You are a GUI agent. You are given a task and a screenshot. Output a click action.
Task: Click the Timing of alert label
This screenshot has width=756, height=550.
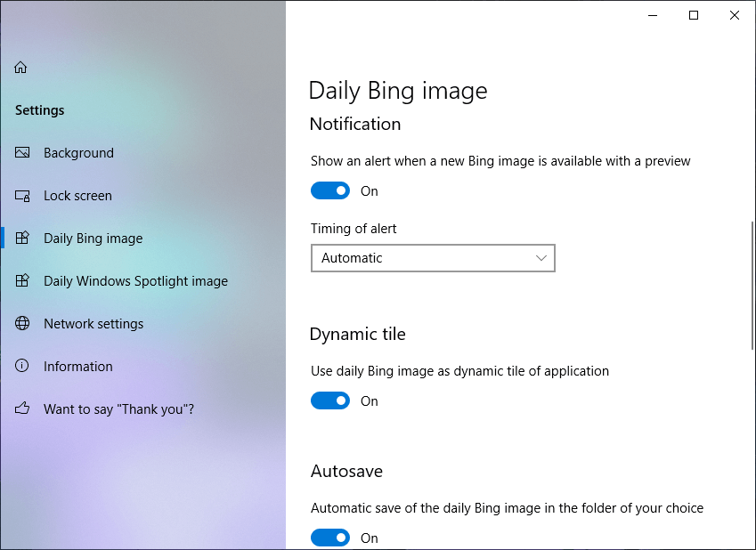[354, 229]
